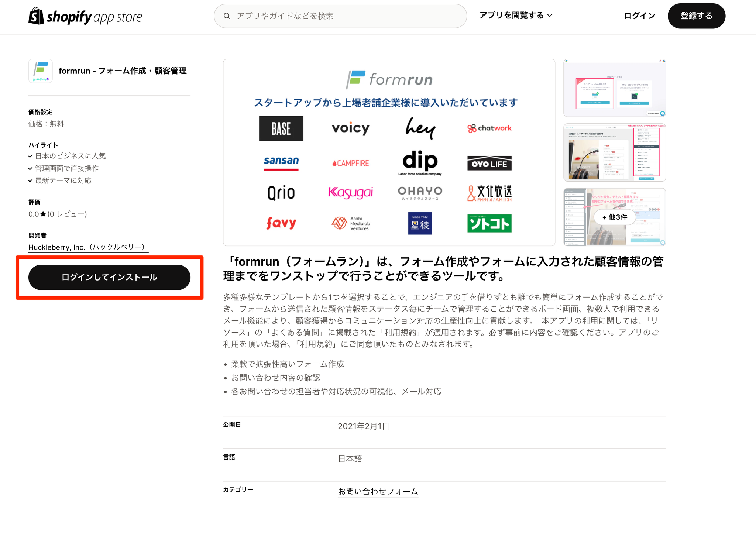Focus the app search input field
Screen dimensions: 756x533
(347, 16)
